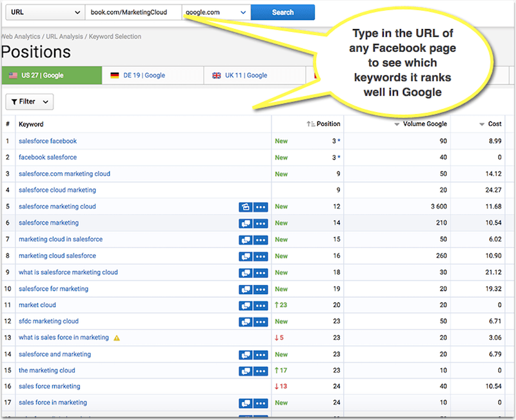
Task: Click the blue Search button
Action: click(283, 12)
